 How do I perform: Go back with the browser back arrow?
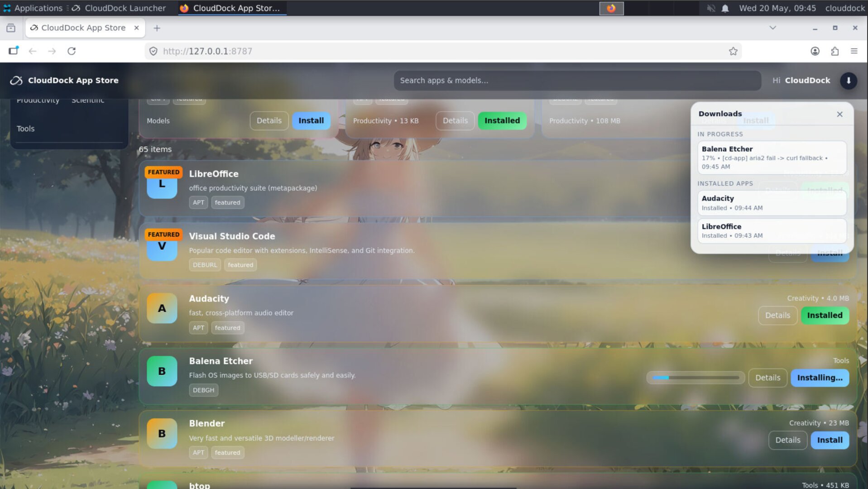tap(32, 51)
